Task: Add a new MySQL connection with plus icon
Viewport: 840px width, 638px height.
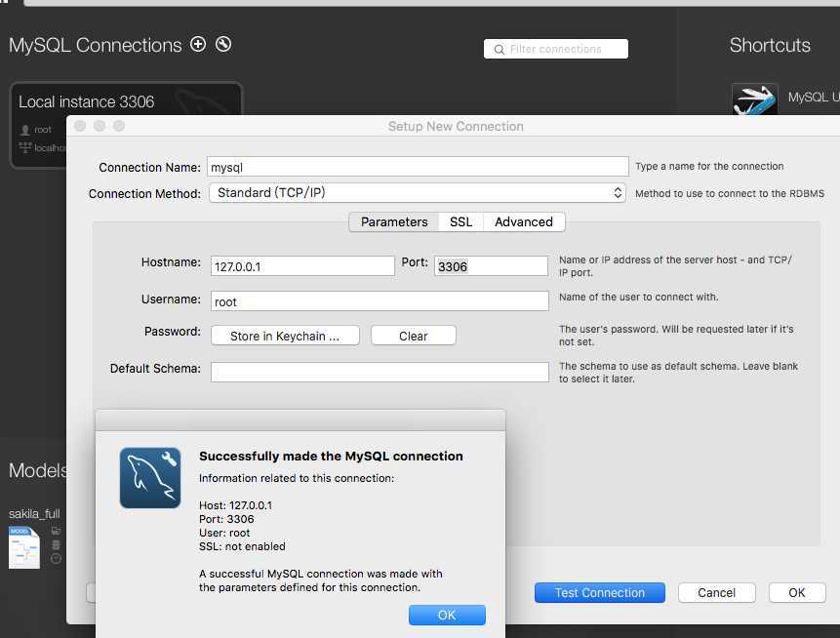Action: 198,44
